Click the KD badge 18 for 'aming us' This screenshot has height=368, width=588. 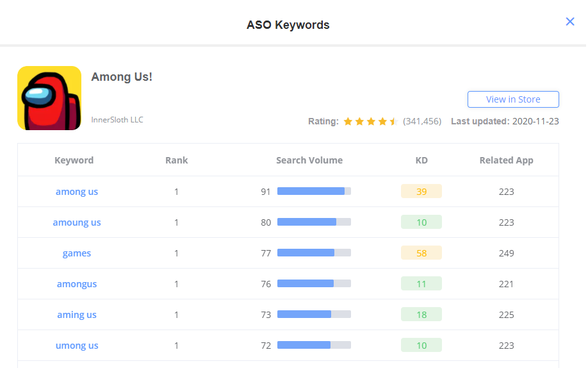421,314
